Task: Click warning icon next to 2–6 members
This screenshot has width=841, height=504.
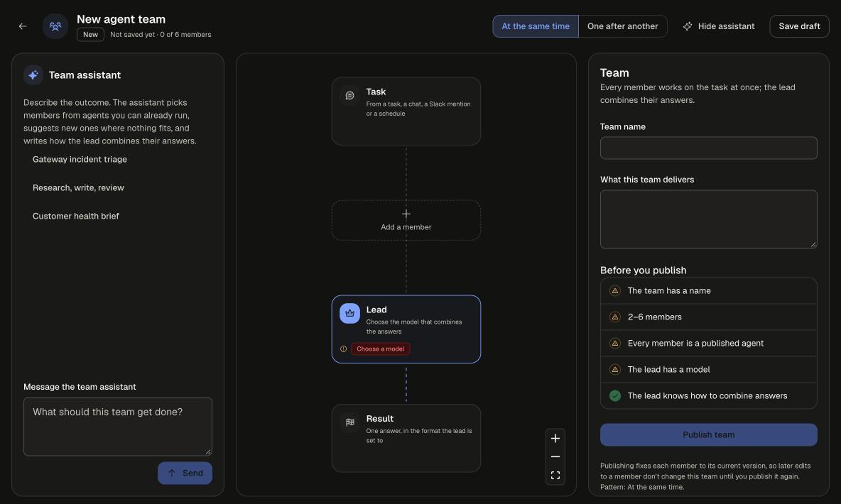Action: click(615, 317)
